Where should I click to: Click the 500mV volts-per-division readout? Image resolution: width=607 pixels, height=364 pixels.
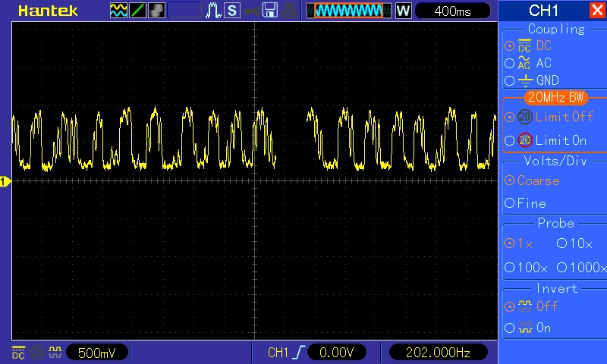tap(97, 353)
